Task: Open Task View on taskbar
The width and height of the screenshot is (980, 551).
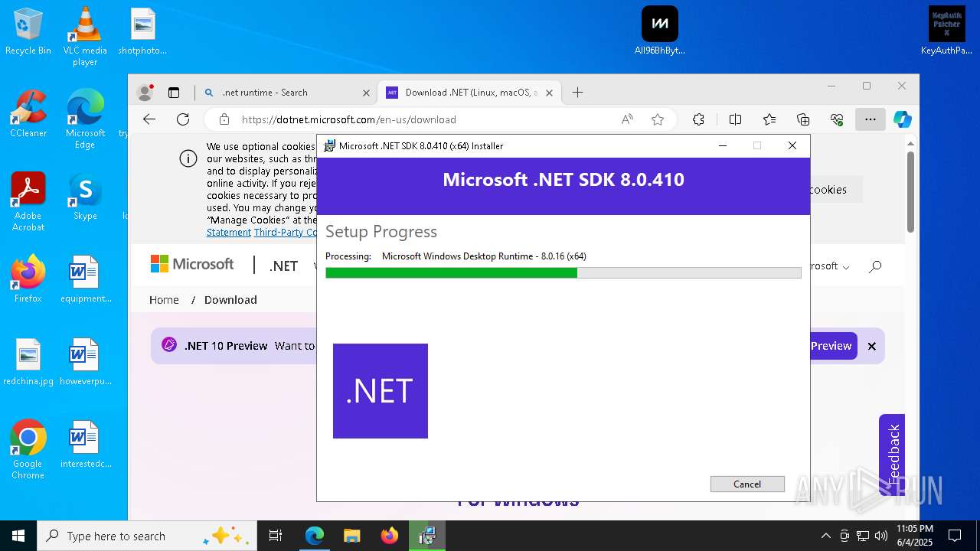Action: tap(276, 536)
